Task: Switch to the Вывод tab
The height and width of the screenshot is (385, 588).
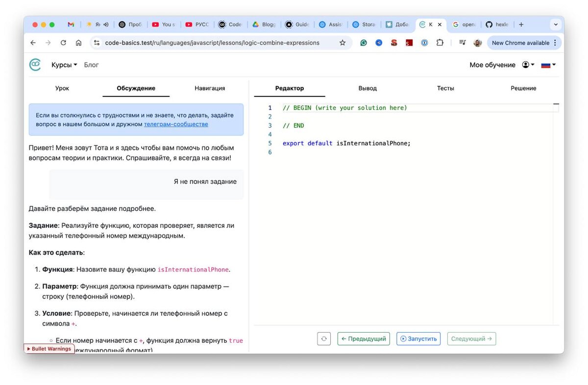Action: (x=367, y=88)
